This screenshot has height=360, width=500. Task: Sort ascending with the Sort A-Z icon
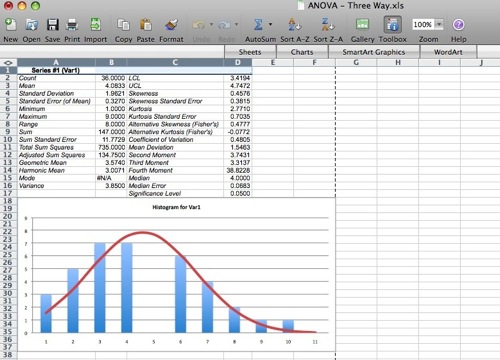coord(295,25)
